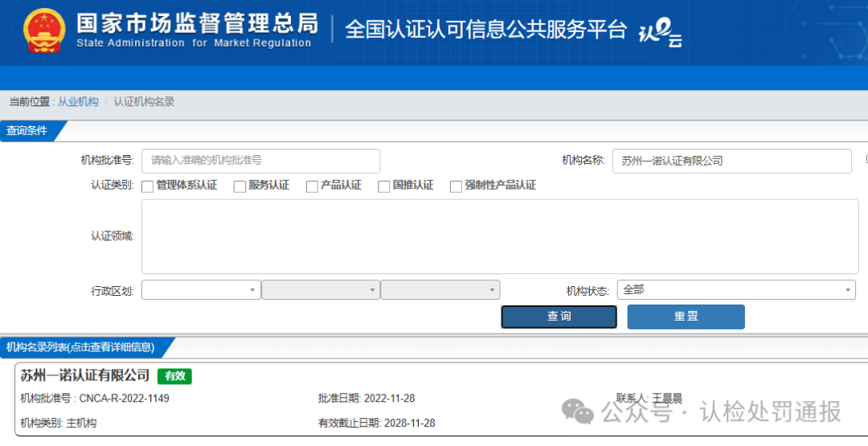868x446 pixels.
Task: Click 有效截止日期 2028-11-28 text
Action: click(376, 423)
